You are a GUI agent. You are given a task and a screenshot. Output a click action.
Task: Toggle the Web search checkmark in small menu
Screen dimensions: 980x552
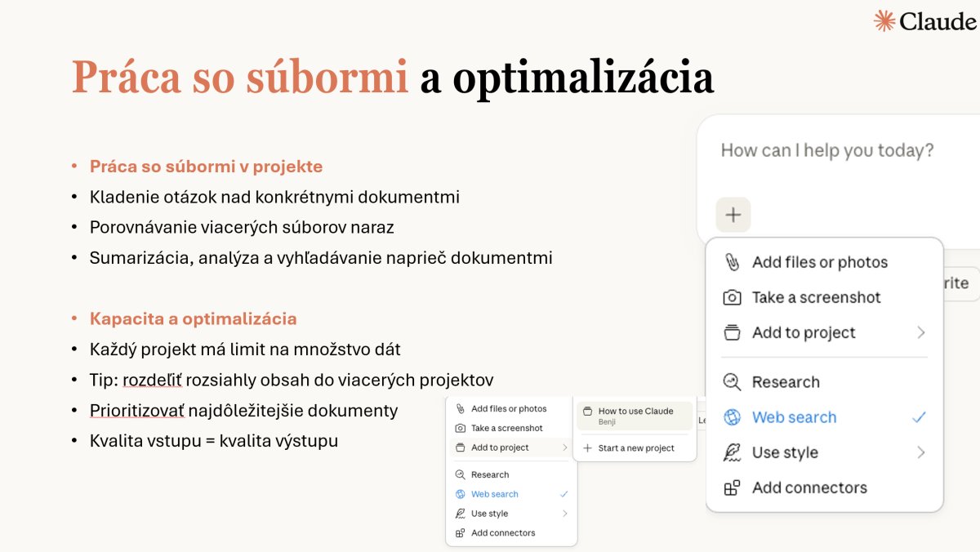tap(563, 494)
